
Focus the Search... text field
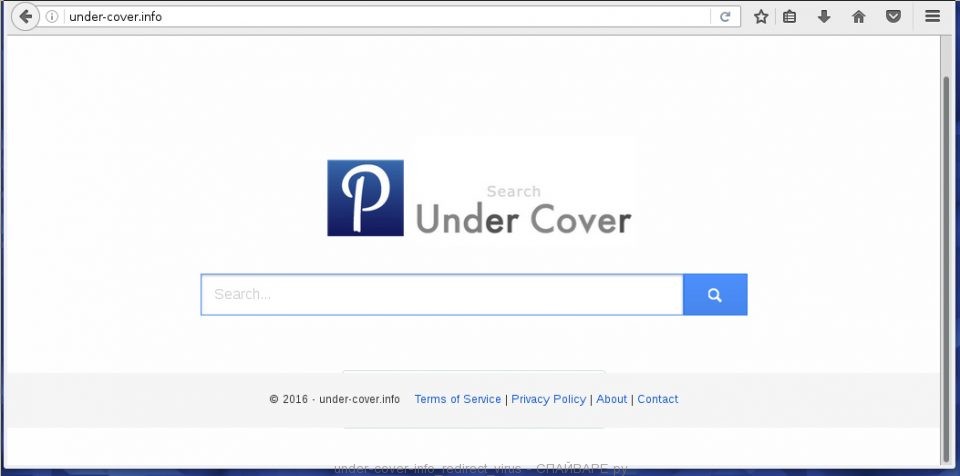(441, 295)
